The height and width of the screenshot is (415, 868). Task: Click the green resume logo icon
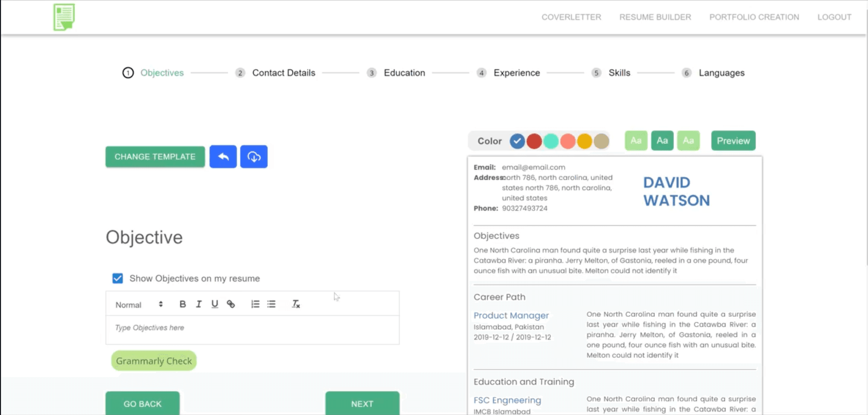[x=64, y=17]
